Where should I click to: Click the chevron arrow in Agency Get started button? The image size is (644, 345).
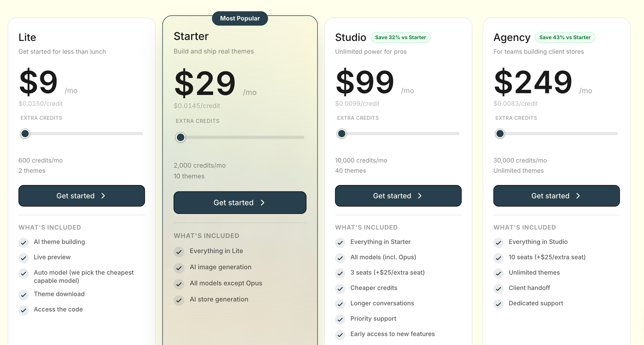(578, 196)
